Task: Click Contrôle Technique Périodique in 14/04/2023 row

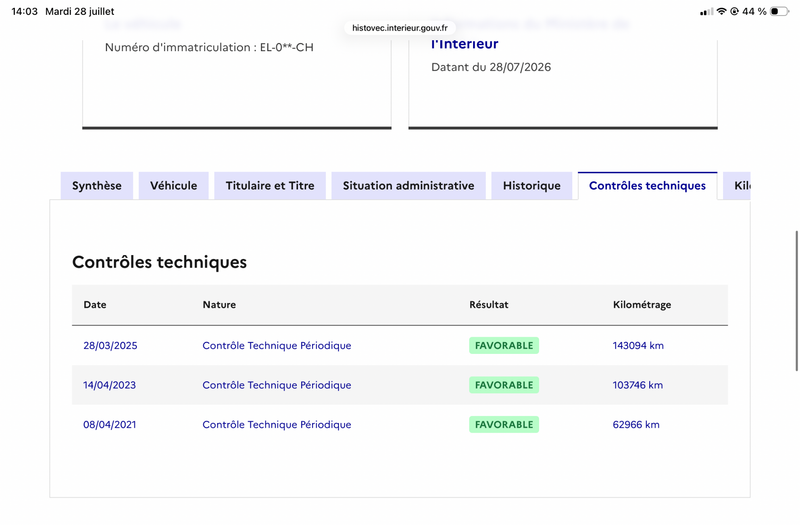Action: pos(277,385)
